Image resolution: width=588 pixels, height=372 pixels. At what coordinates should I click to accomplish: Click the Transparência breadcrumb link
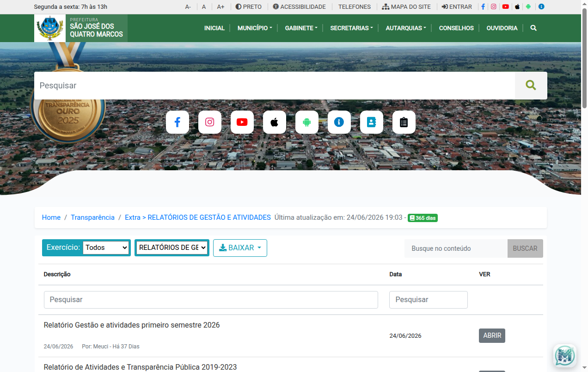point(92,217)
